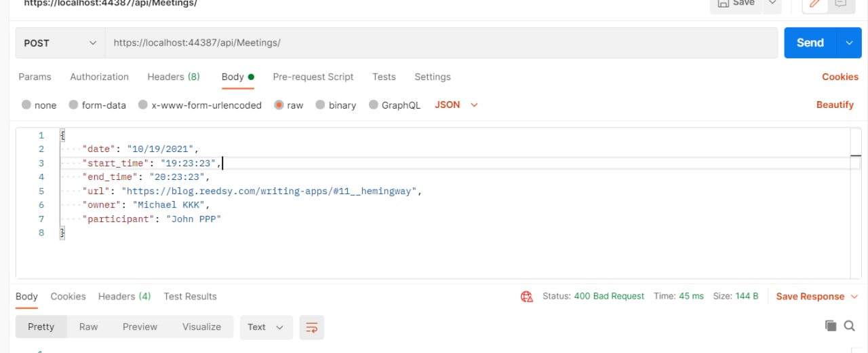The height and width of the screenshot is (353, 868).
Task: Expand the Send button arrow dropdown
Action: tap(849, 43)
